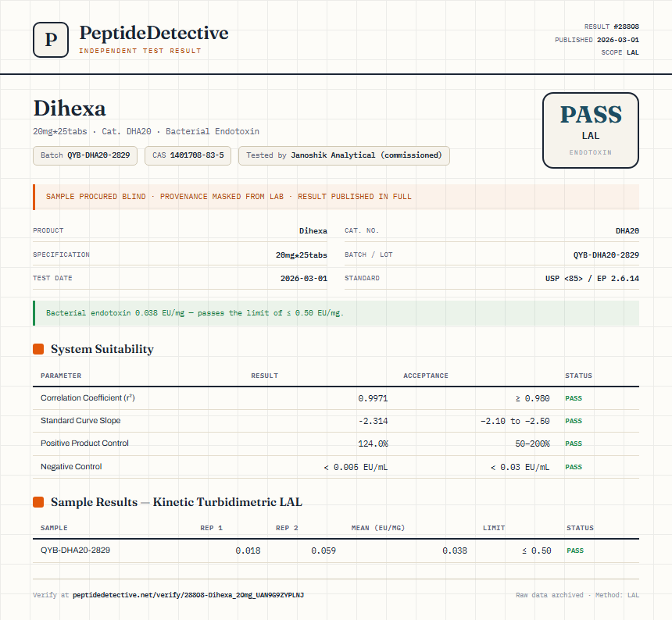672x620 pixels.
Task: Click the Tested by Janoshik Analytical chip
Action: (344, 155)
